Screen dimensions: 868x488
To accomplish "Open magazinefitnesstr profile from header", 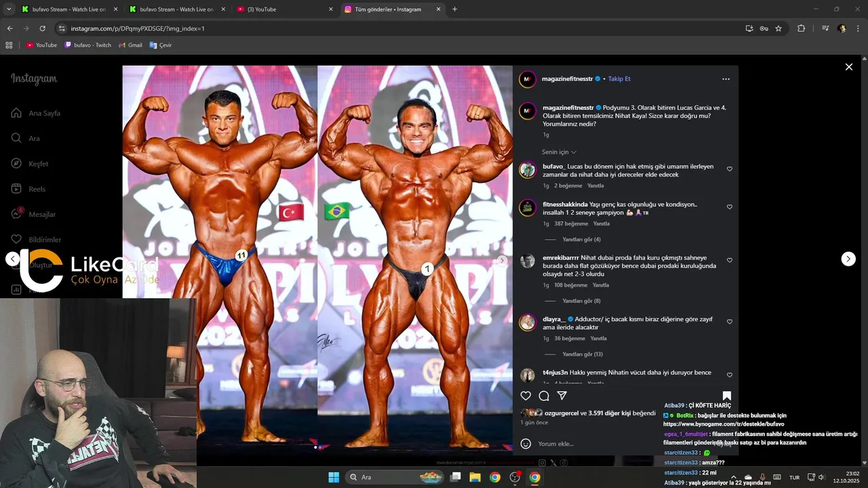I will (568, 79).
